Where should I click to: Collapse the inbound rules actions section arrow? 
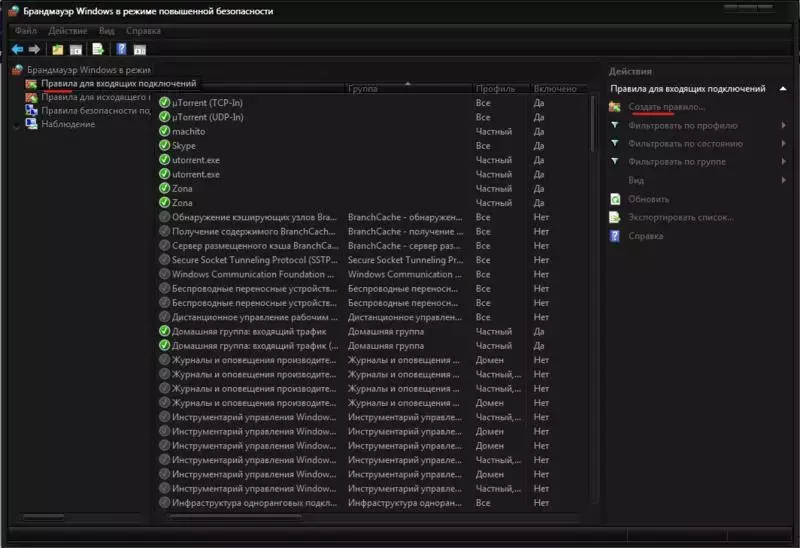coord(783,89)
